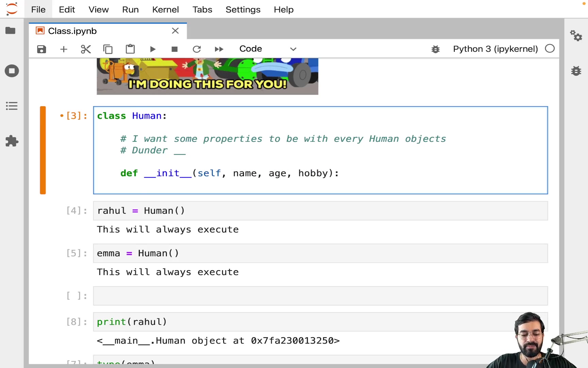Open the cell type Code dropdown

(x=268, y=49)
